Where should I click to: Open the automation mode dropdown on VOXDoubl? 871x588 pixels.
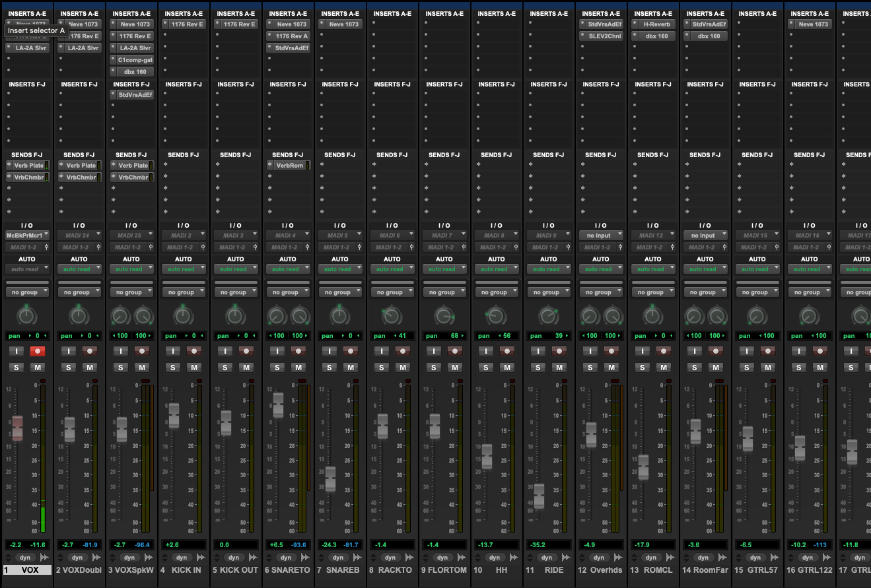(x=79, y=269)
